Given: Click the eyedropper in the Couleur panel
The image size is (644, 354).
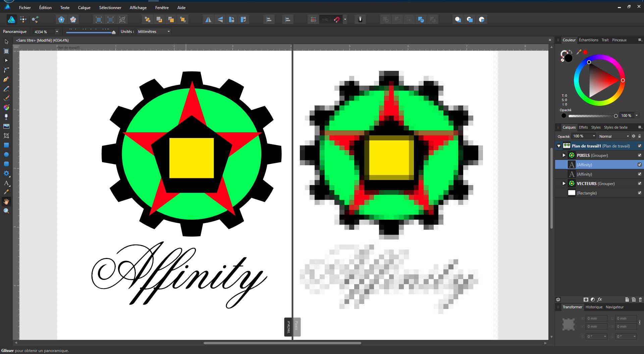Looking at the screenshot, I should coord(579,52).
